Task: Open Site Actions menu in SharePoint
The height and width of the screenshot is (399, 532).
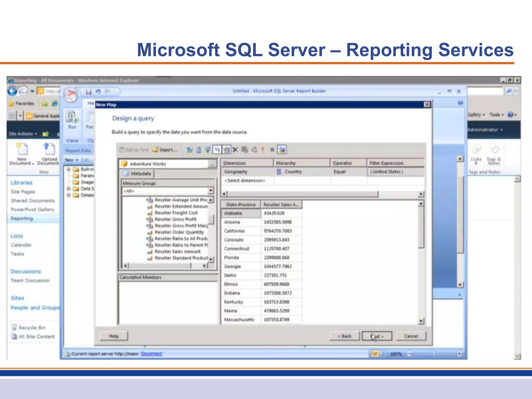Action: click(x=23, y=134)
